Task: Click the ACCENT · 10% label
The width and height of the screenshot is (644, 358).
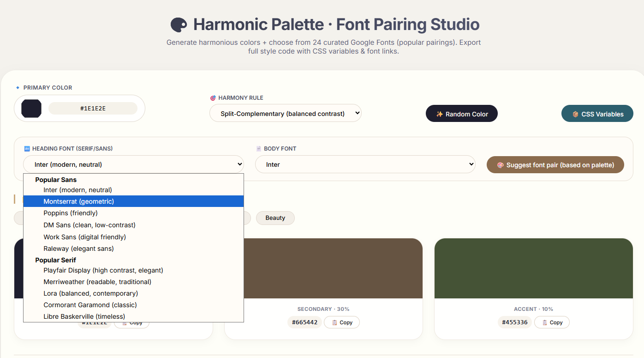Action: click(533, 309)
